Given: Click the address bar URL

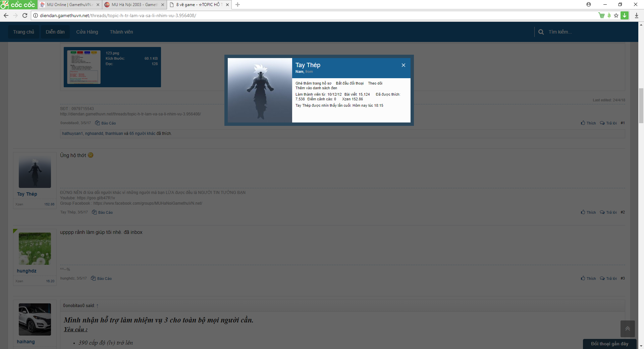Looking at the screenshot, I should pyautogui.click(x=118, y=15).
